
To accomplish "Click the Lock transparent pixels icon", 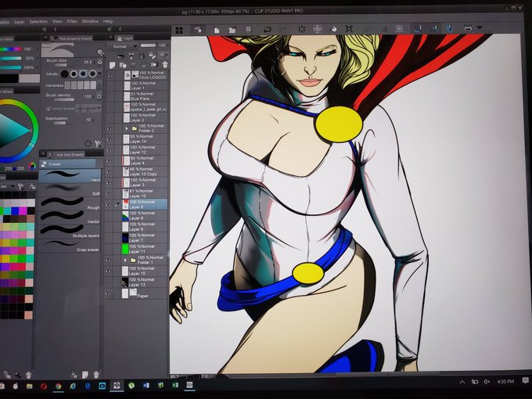I will coord(152,56).
